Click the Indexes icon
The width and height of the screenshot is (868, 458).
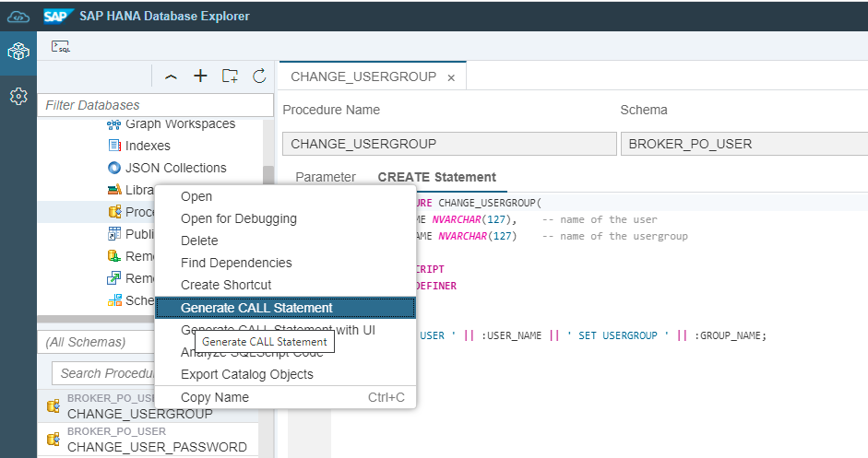114,146
